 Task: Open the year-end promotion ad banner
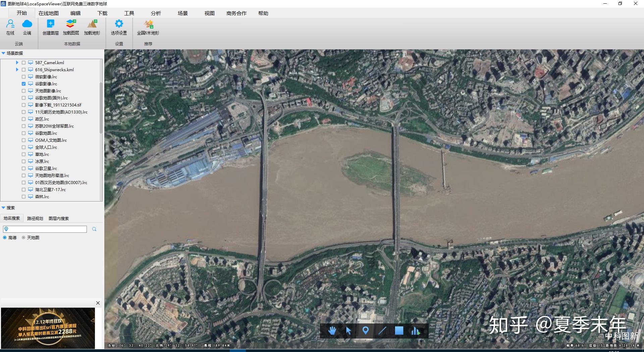(x=48, y=328)
